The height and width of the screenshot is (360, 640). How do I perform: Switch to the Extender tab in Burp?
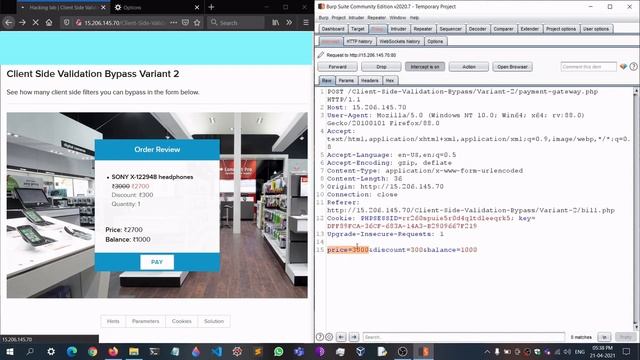529,29
